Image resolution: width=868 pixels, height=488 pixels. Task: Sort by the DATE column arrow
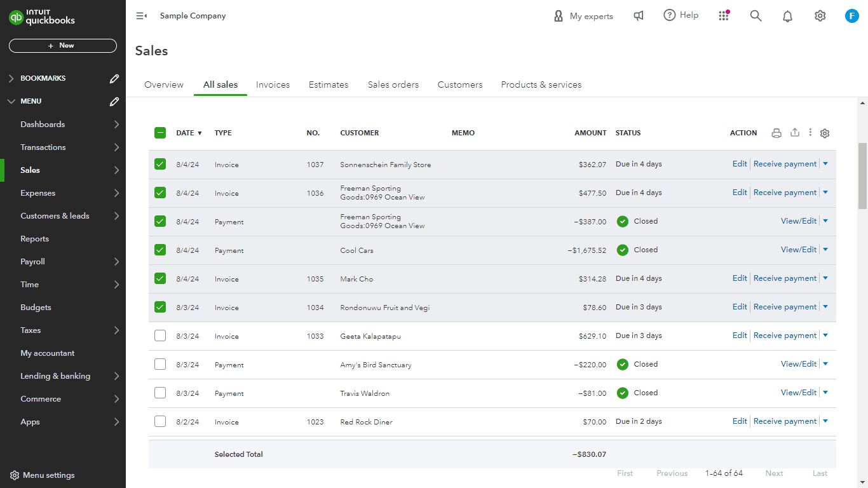pos(200,133)
